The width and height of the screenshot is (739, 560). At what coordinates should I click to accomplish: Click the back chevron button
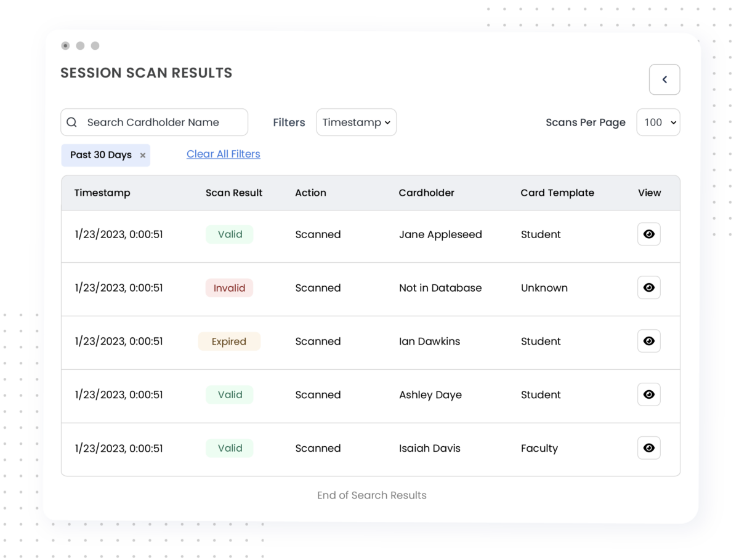[664, 79]
